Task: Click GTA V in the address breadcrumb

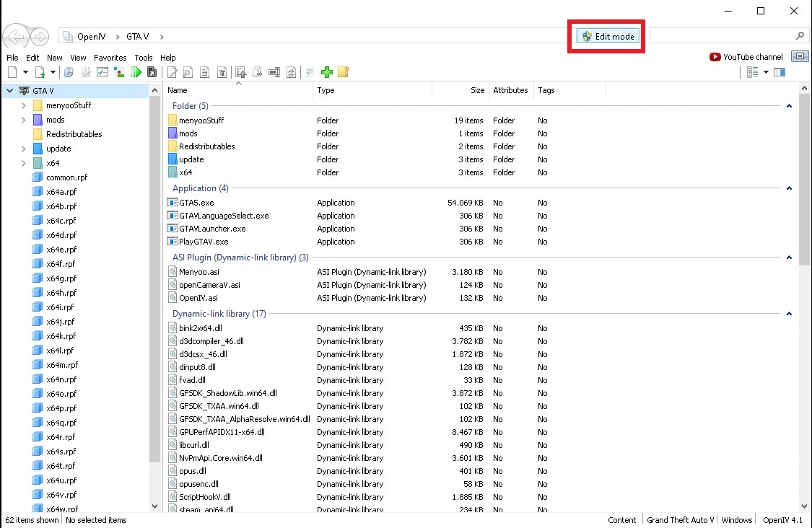Action: (137, 37)
